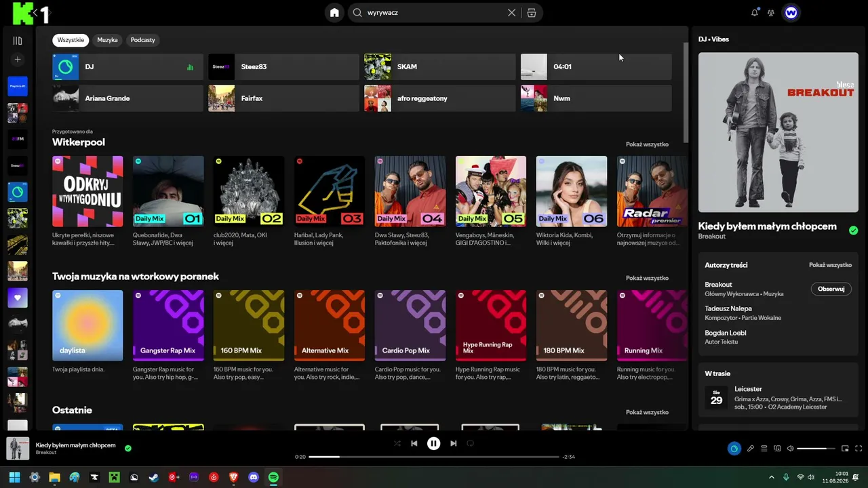The height and width of the screenshot is (488, 868).
Task: Skip to previous track
Action: click(414, 443)
